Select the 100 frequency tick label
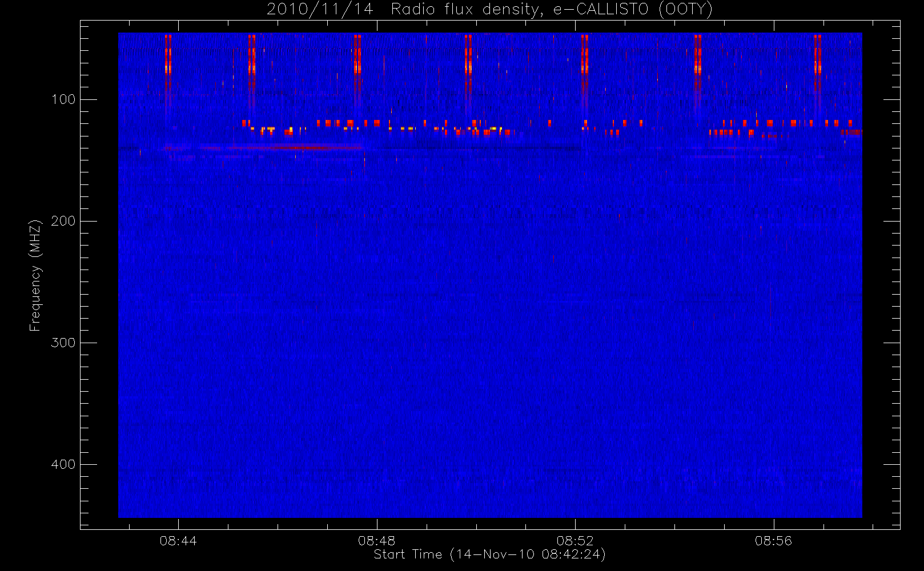This screenshot has height=571, width=924. click(63, 99)
